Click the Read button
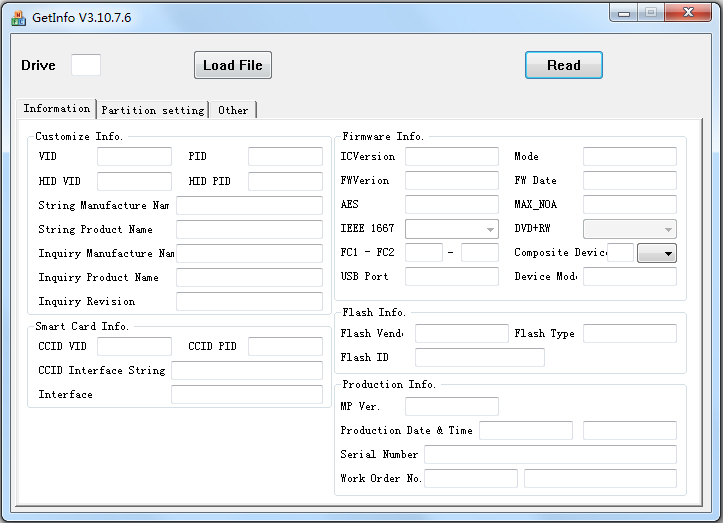The image size is (723, 523). pos(563,65)
